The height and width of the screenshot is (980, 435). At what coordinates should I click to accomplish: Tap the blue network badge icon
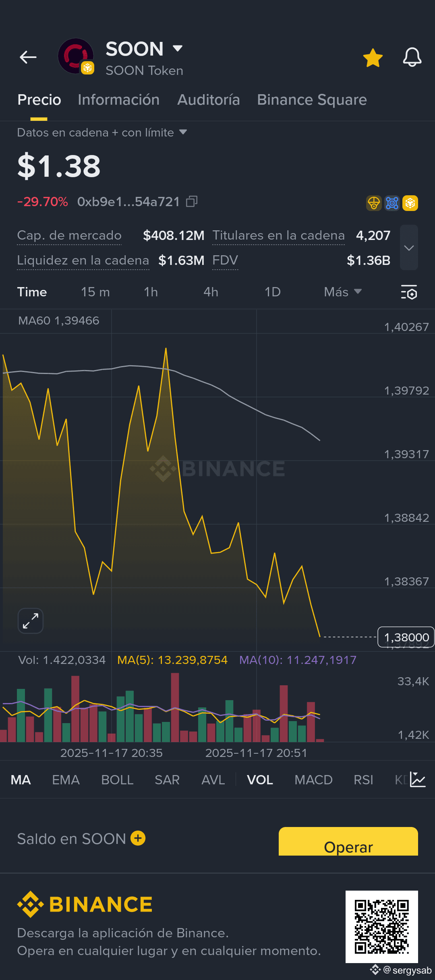coord(392,203)
